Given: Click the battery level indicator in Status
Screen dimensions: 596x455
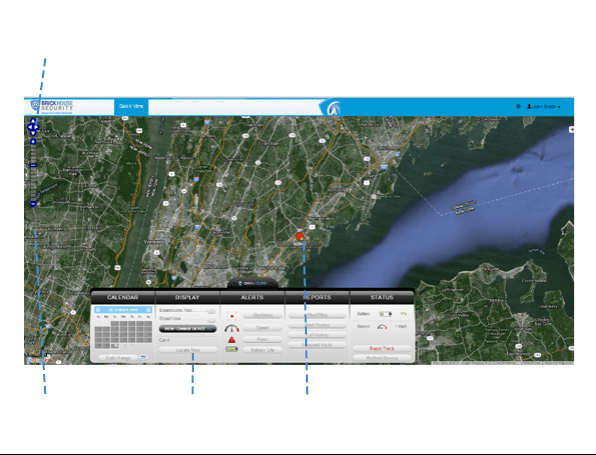Looking at the screenshot, I should pos(385,314).
